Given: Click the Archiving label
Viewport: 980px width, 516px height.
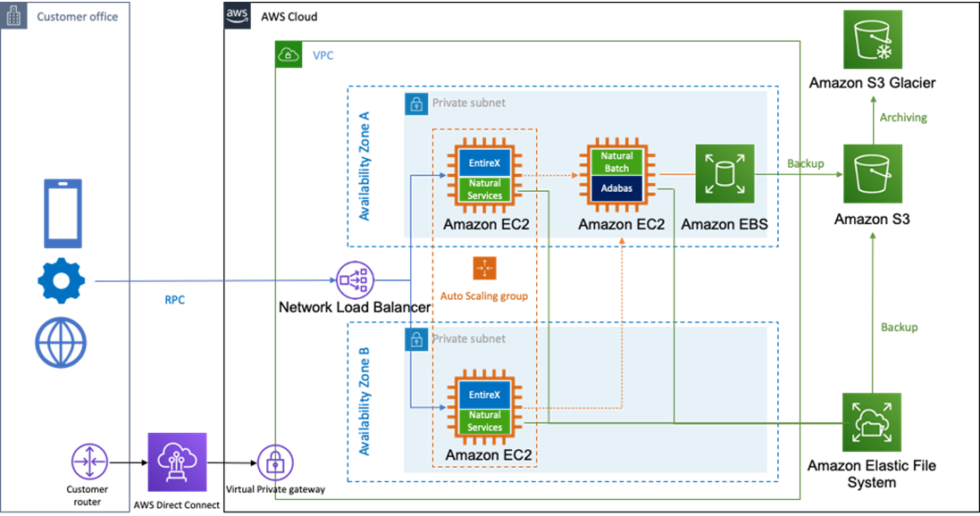Looking at the screenshot, I should pyautogui.click(x=903, y=118).
